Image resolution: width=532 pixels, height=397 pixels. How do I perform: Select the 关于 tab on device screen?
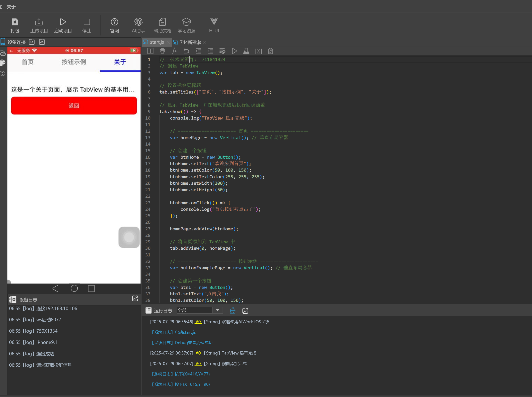120,62
